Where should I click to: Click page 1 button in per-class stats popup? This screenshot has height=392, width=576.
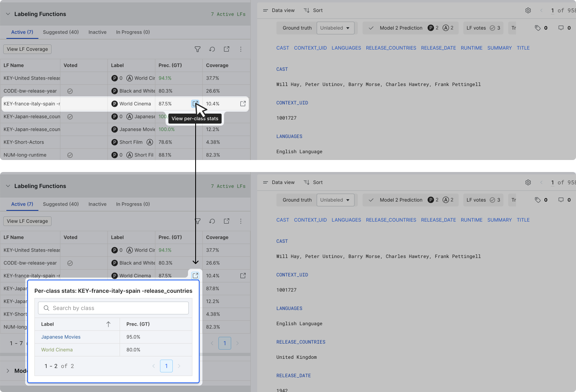166,366
